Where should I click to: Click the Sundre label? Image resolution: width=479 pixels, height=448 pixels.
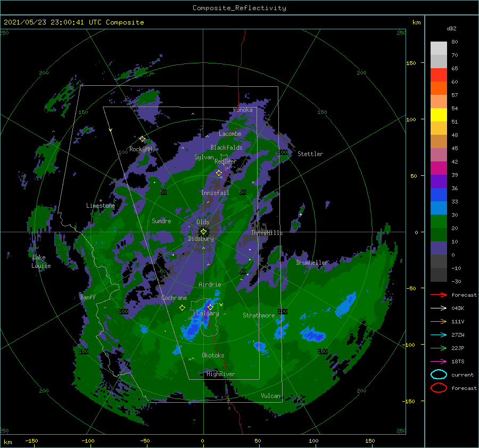[x=161, y=221]
